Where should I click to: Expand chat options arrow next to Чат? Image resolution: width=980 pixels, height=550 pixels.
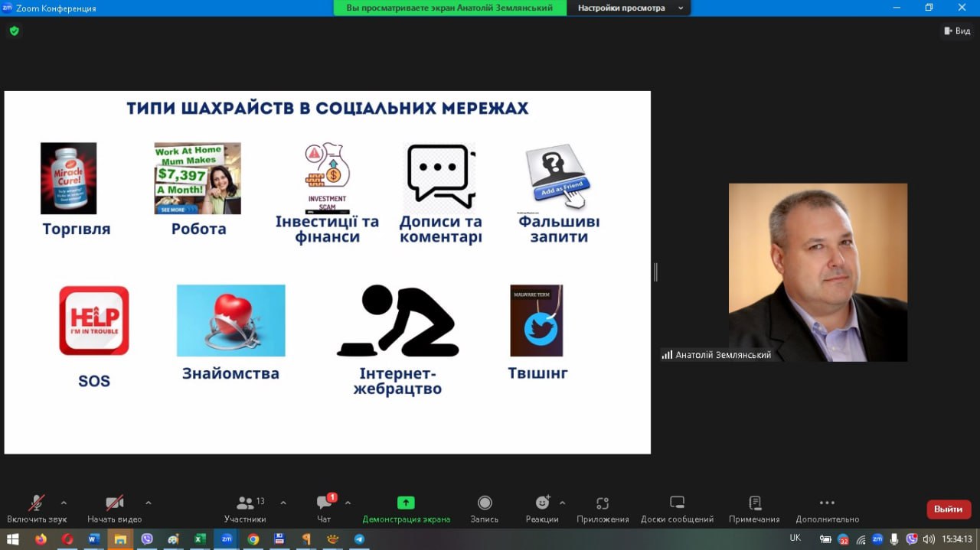pos(348,503)
